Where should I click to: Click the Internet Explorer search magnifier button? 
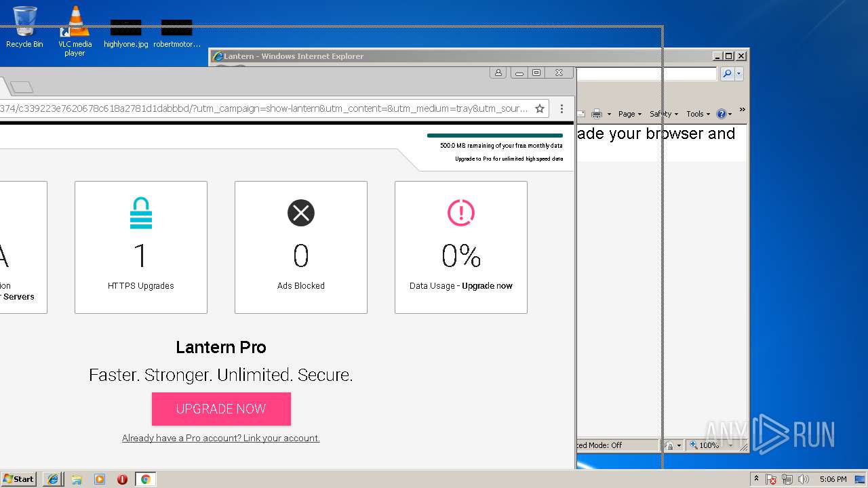727,74
